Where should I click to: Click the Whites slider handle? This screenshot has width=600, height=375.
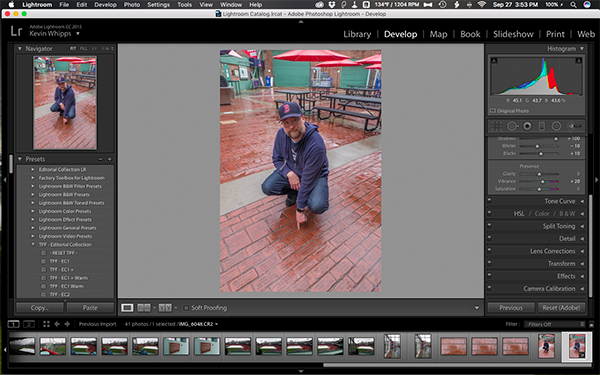pyautogui.click(x=537, y=146)
